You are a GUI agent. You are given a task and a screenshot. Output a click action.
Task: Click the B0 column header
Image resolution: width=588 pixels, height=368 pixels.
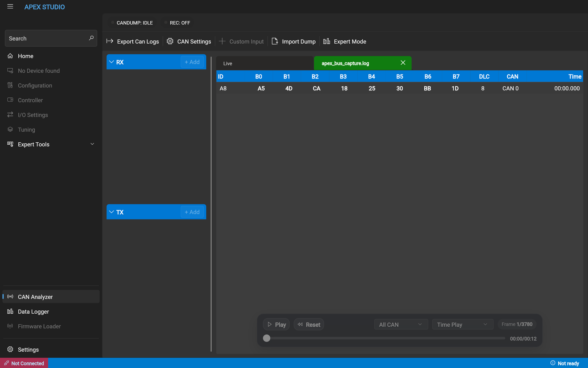point(259,76)
